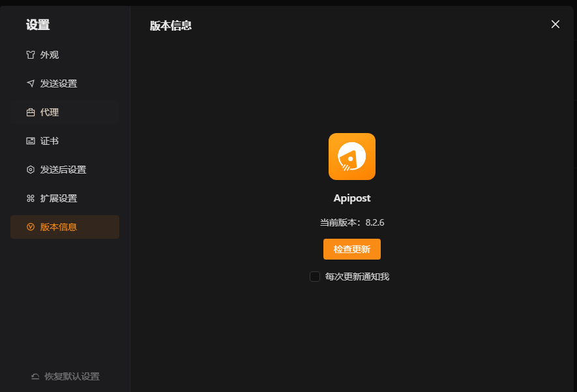
Task: Click the 每次更新通知我 label text
Action: pos(357,277)
